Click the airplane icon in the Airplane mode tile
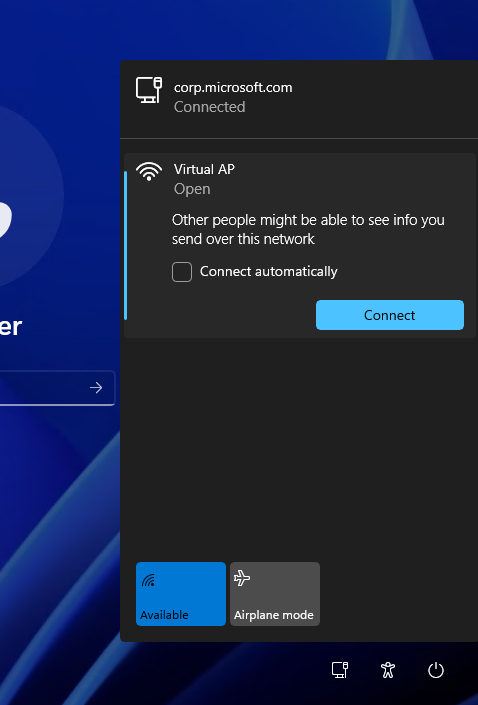 [x=242, y=578]
